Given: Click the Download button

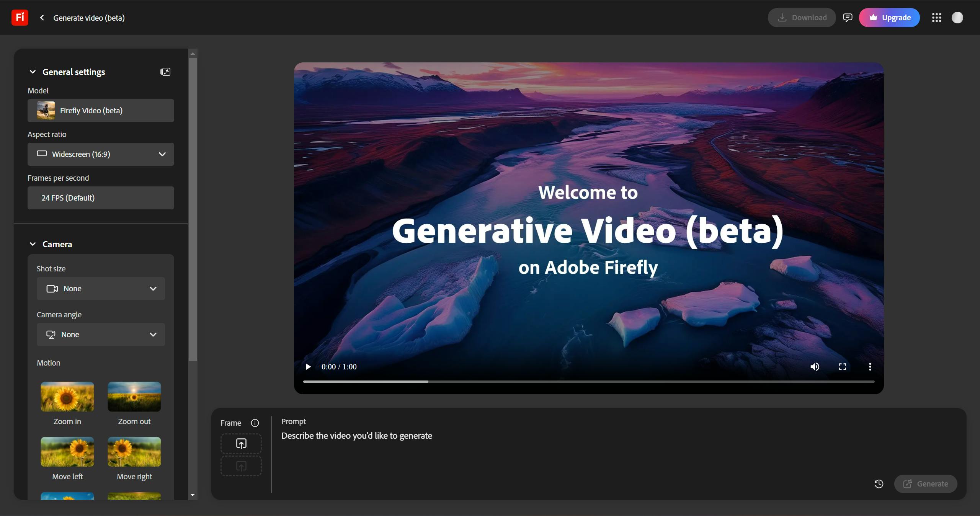Looking at the screenshot, I should point(802,18).
